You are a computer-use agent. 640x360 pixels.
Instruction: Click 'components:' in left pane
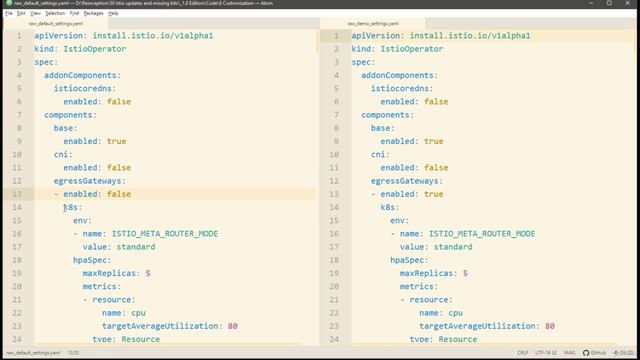(71, 115)
